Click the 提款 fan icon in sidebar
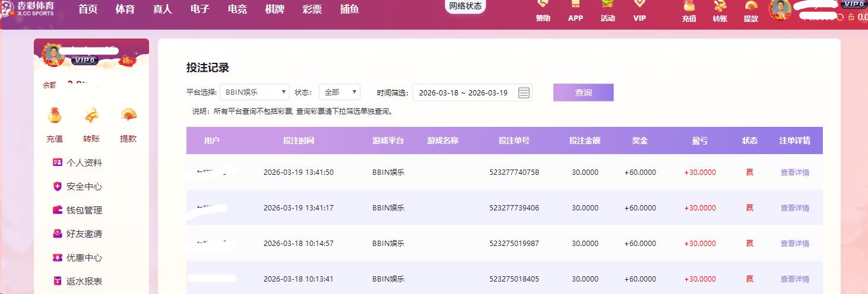The width and height of the screenshot is (868, 294). click(128, 116)
